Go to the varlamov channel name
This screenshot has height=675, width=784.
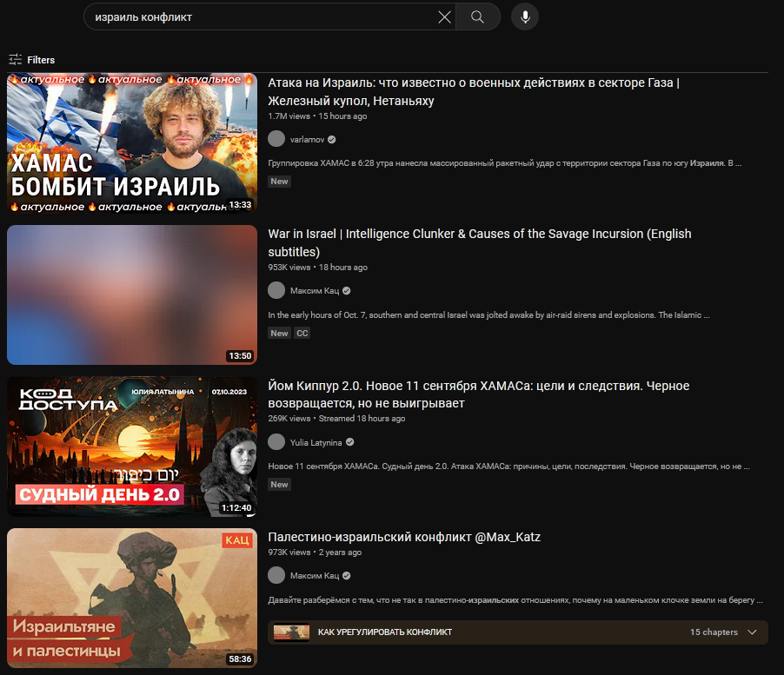point(307,140)
